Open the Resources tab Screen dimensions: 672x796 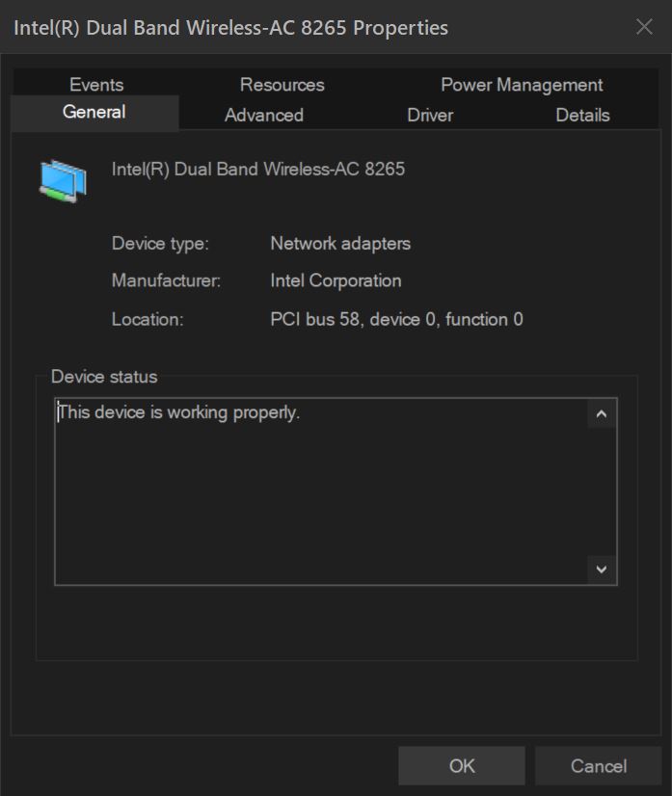pos(282,84)
